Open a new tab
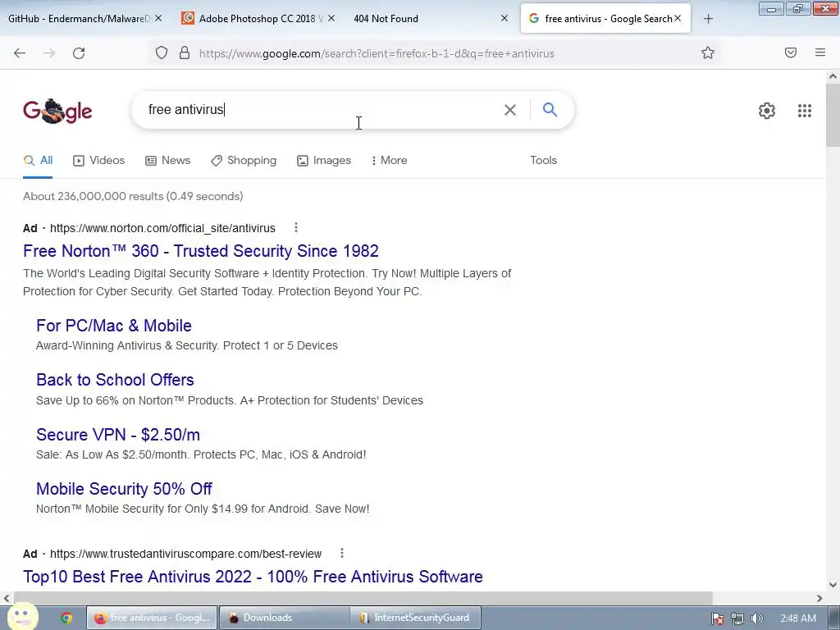The width and height of the screenshot is (840, 630). [x=708, y=19]
